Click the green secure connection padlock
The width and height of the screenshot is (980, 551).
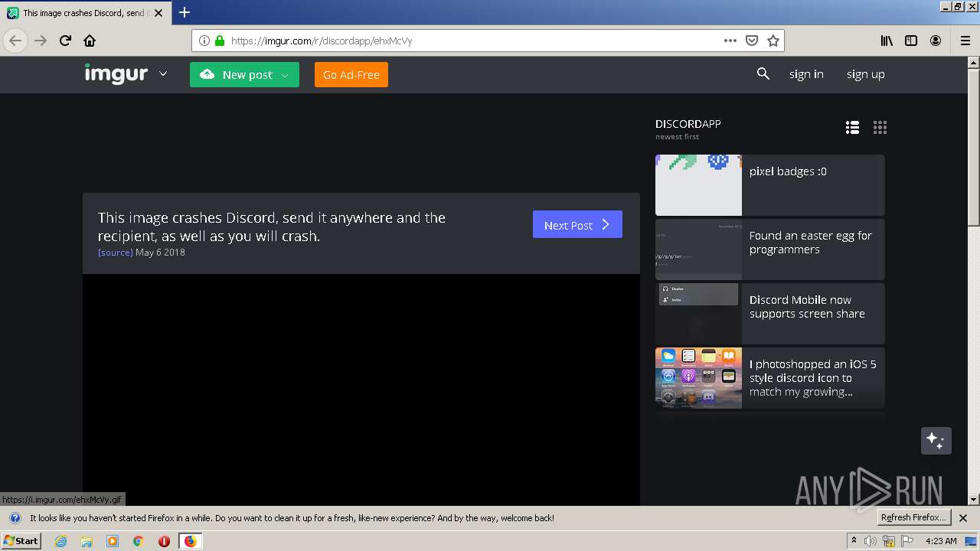coord(220,41)
